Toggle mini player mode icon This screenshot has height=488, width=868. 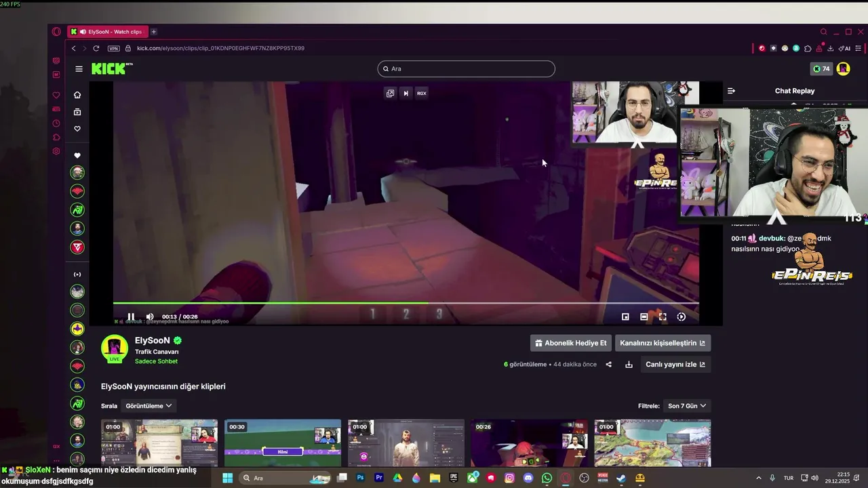click(625, 317)
